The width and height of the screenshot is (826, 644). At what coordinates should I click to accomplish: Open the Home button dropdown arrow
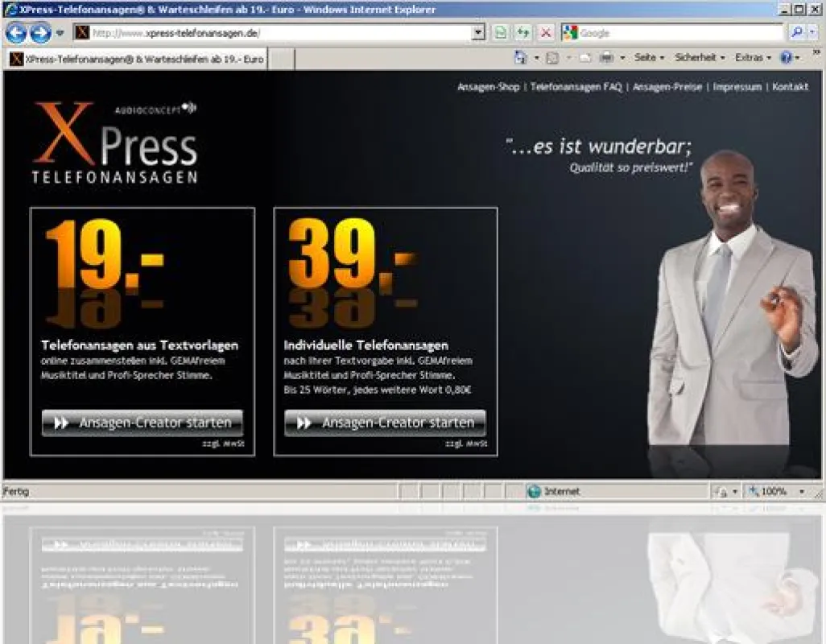click(537, 57)
